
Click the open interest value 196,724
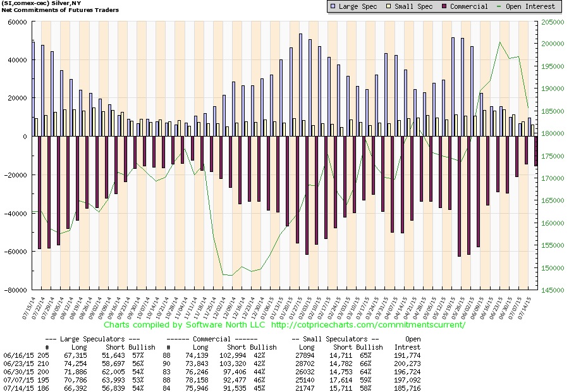pyautogui.click(x=407, y=372)
